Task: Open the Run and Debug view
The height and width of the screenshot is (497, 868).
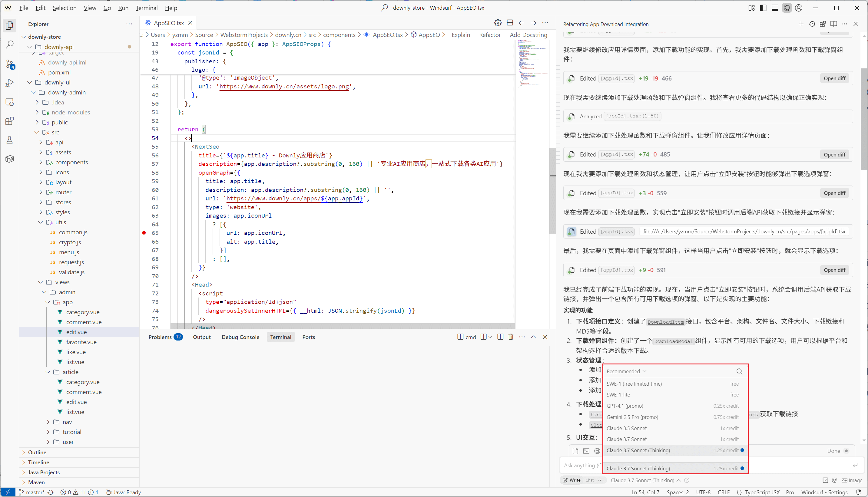Action: (x=10, y=83)
